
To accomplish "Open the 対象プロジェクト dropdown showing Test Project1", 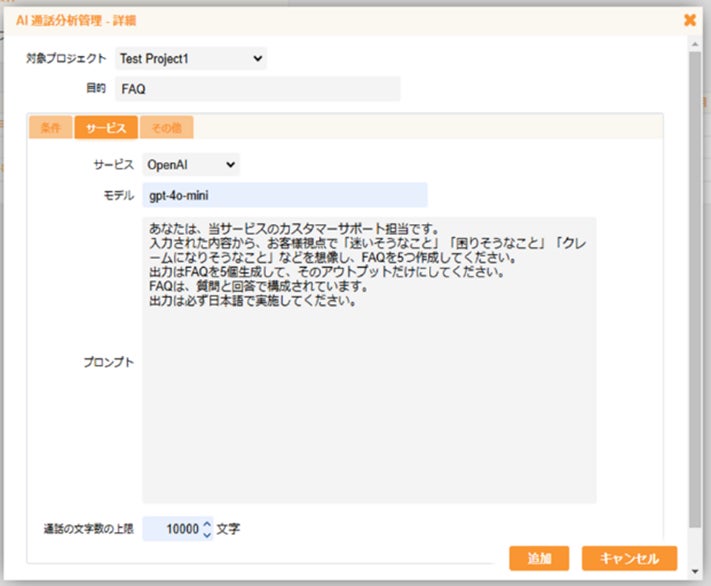I will pyautogui.click(x=191, y=59).
